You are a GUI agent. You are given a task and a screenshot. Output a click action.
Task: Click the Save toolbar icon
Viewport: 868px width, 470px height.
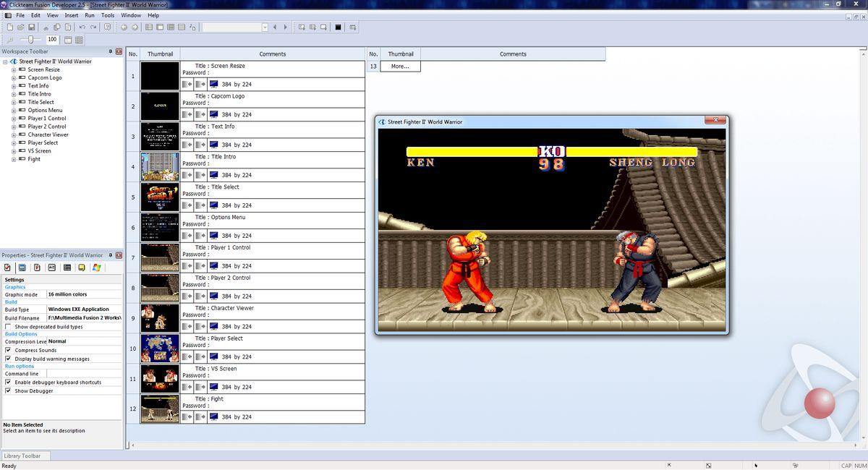point(33,27)
